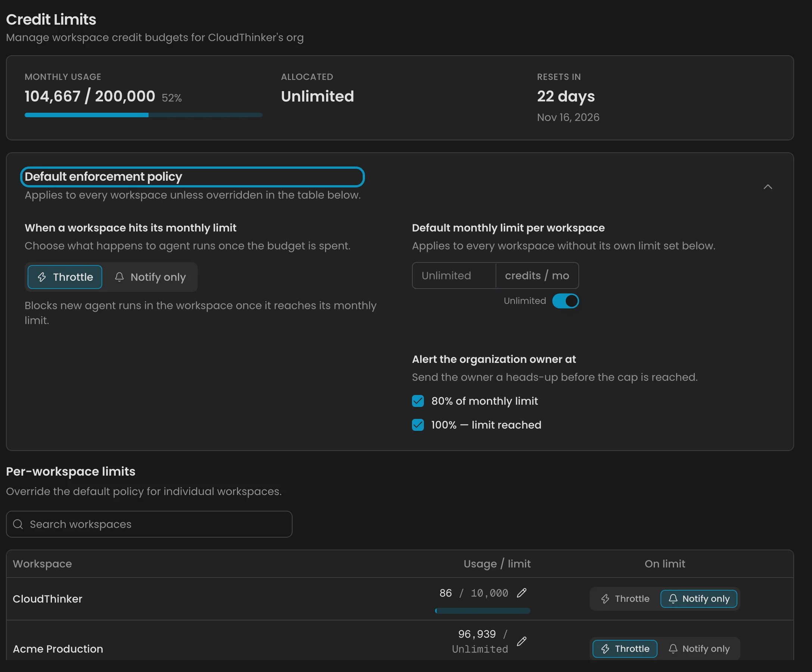This screenshot has width=812, height=672.
Task: Click the 86 / 10,000 usage value
Action: click(474, 593)
